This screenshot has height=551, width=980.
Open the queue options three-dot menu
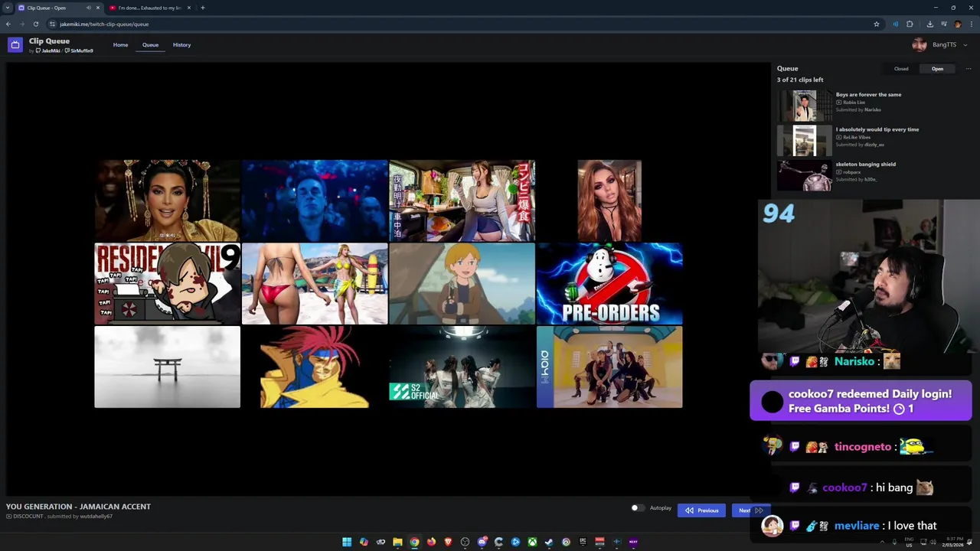[x=968, y=69]
